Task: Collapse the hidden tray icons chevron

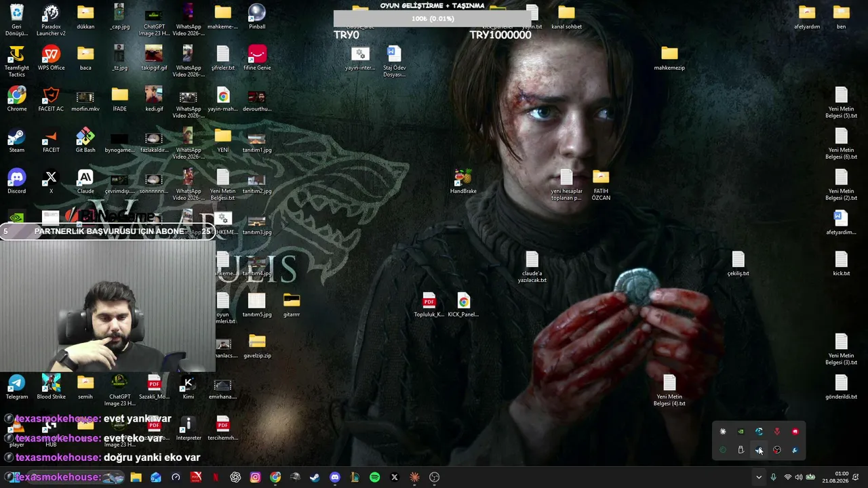Action: [x=759, y=477]
